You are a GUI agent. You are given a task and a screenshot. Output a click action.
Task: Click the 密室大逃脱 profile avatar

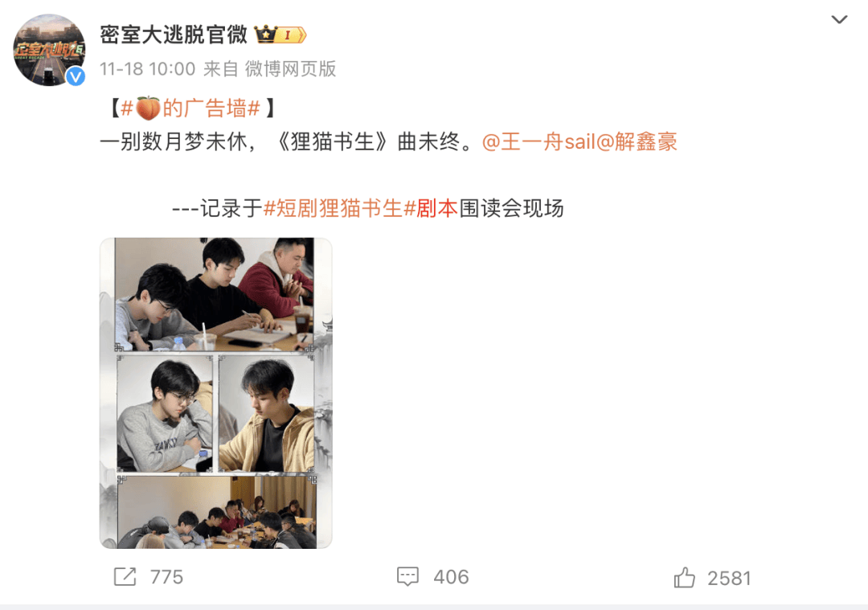(49, 50)
